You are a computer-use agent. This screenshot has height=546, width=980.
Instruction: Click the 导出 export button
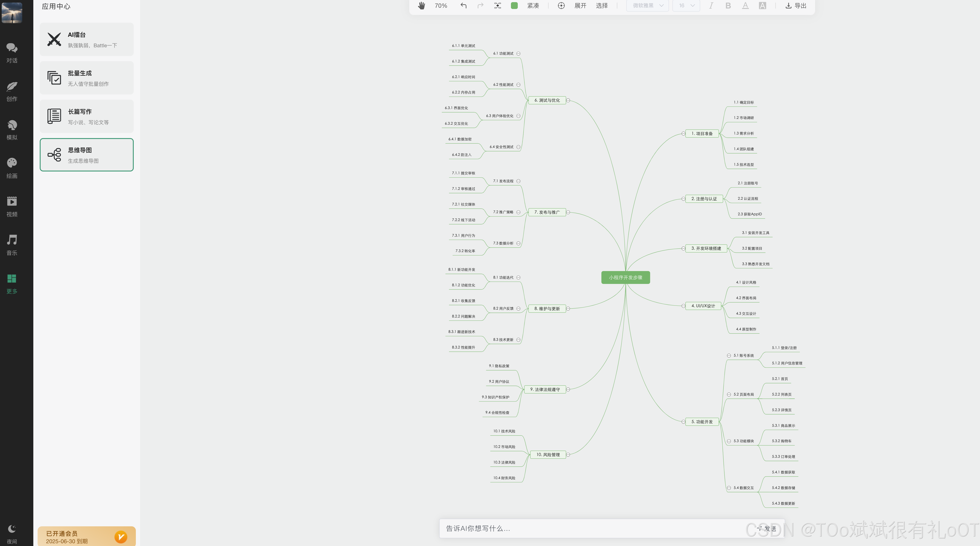tap(796, 6)
